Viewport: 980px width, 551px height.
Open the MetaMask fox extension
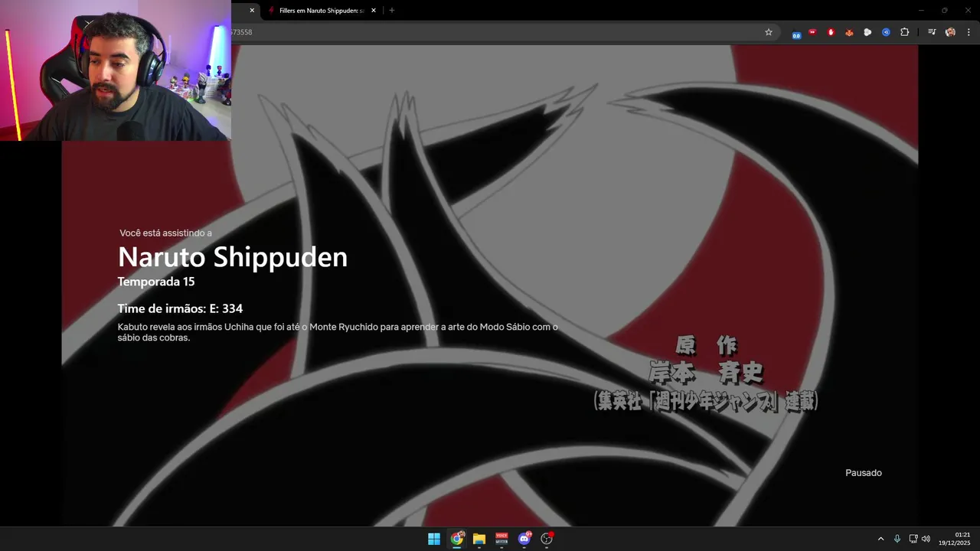pyautogui.click(x=849, y=32)
